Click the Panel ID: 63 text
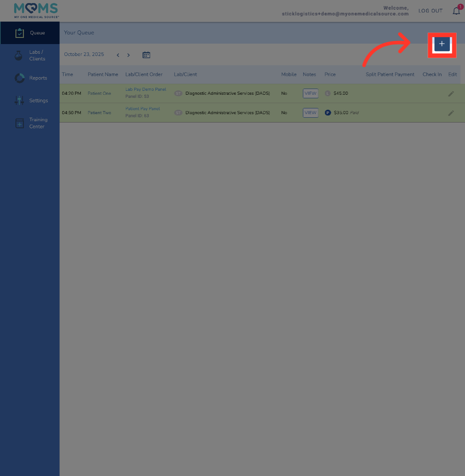Image resolution: width=465 pixels, height=476 pixels. point(137,115)
